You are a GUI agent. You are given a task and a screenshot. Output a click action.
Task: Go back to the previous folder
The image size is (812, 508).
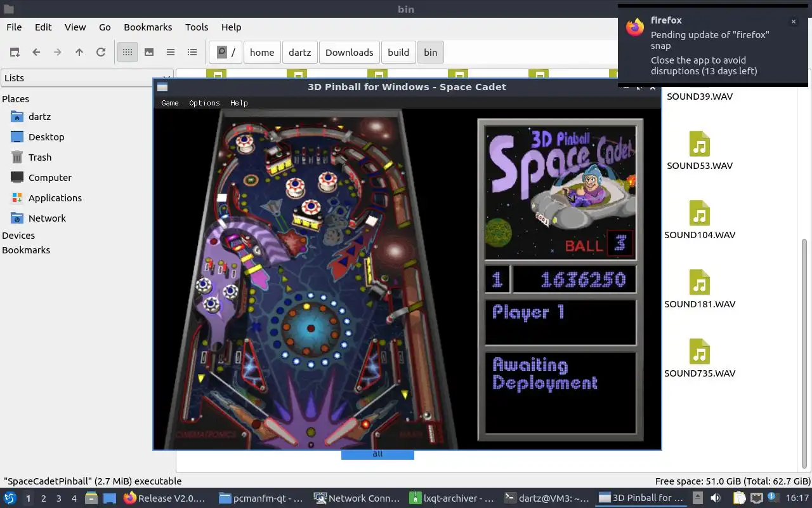36,52
